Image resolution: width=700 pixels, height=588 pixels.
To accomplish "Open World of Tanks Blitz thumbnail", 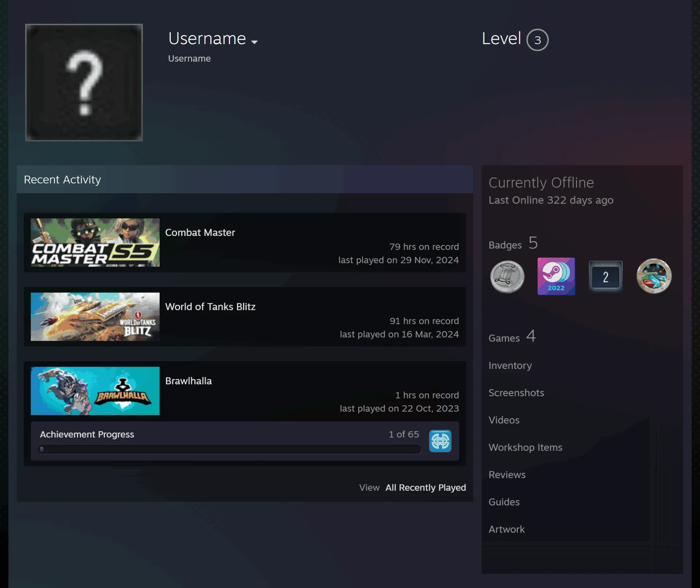I will tap(95, 317).
